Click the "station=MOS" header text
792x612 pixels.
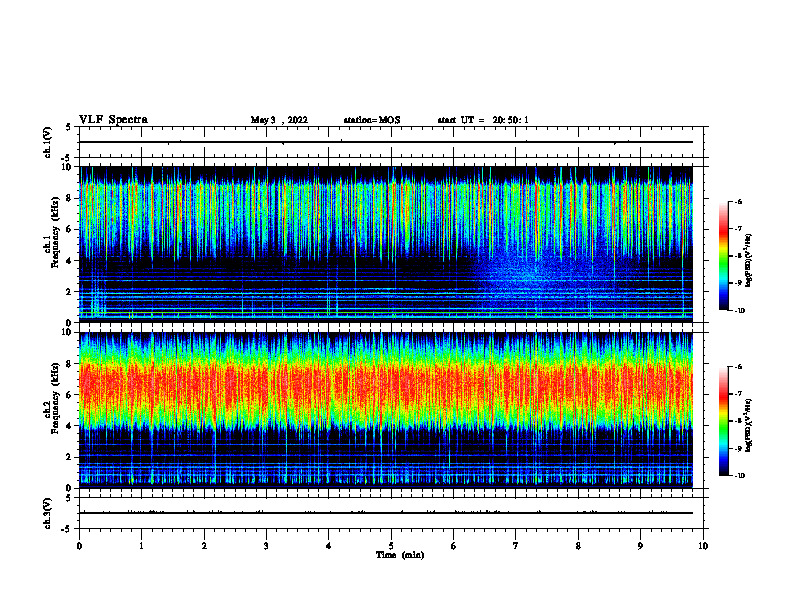pos(372,120)
